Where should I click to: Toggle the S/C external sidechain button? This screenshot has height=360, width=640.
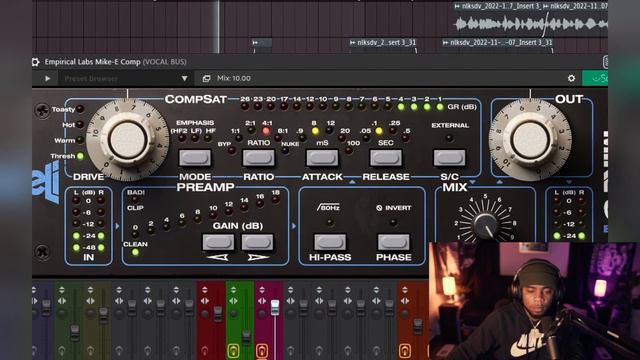pos(449,158)
